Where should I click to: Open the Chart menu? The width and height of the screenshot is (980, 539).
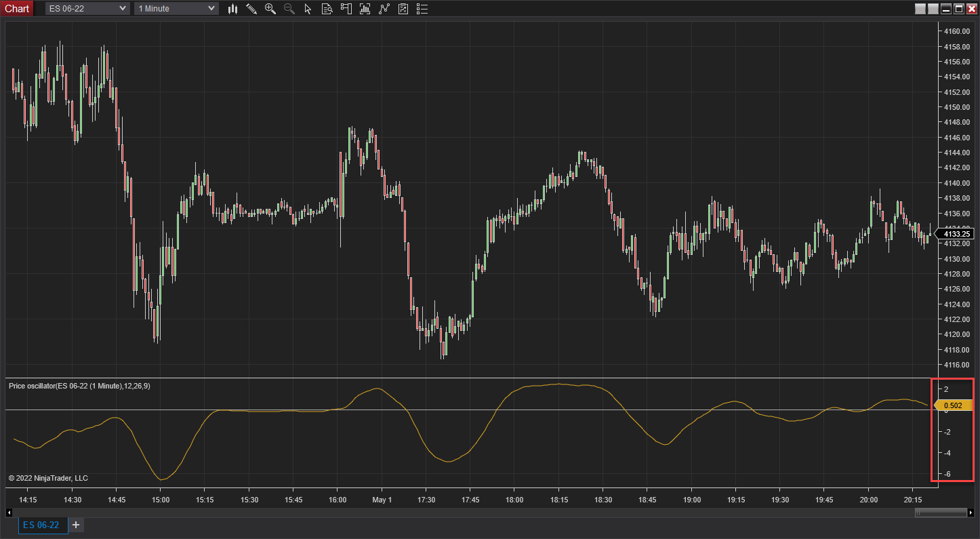click(x=17, y=8)
